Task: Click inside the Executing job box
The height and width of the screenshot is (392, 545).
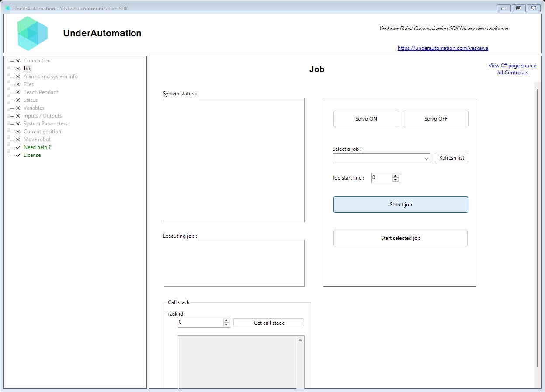Action: coord(234,263)
